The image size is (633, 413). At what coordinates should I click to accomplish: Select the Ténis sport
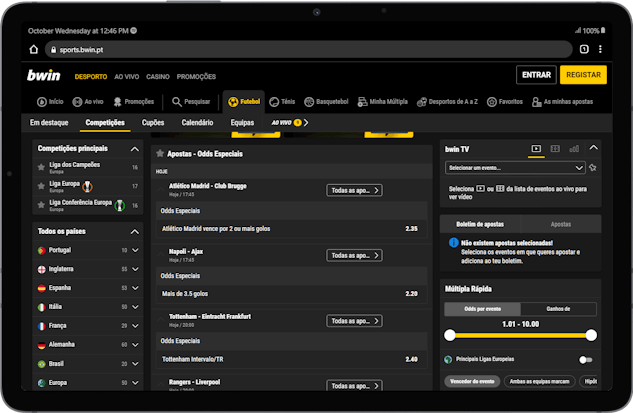tap(282, 102)
